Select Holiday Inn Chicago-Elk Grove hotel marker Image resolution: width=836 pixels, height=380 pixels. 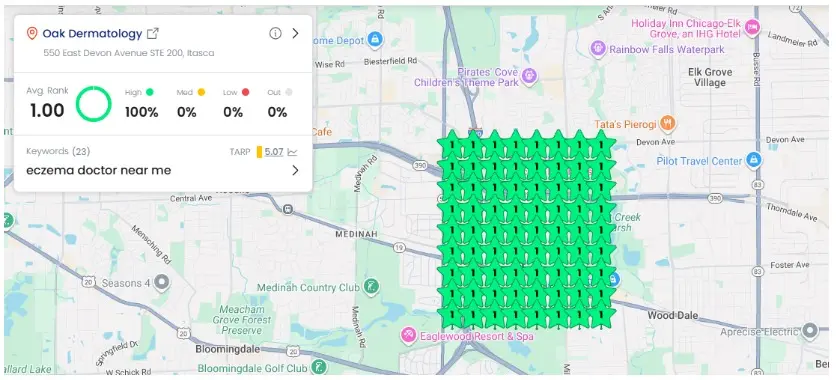tap(752, 28)
